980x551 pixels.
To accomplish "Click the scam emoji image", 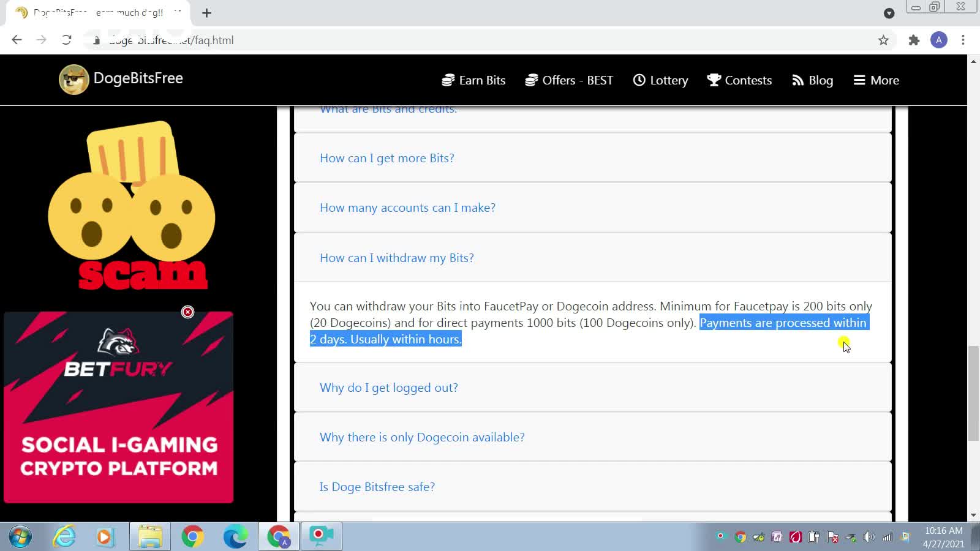I will pos(131,205).
